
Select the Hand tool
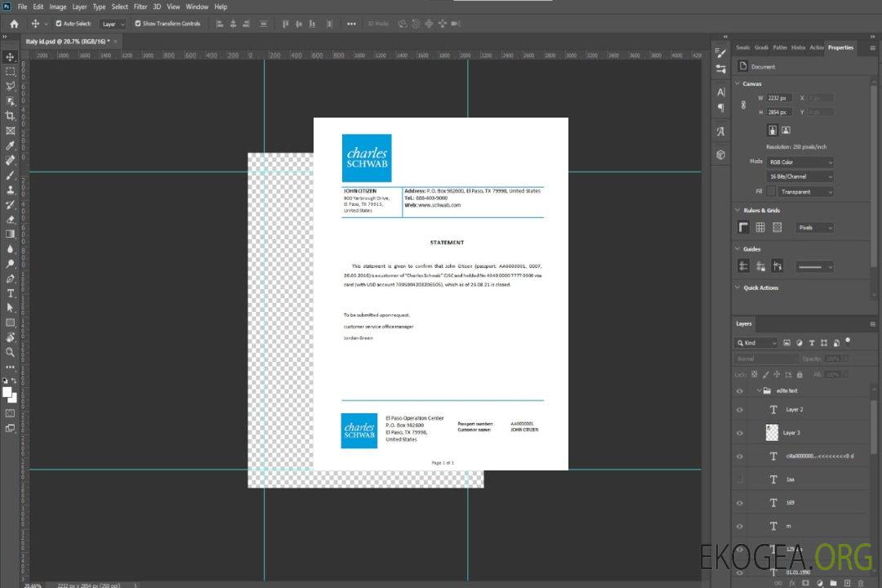click(x=10, y=337)
